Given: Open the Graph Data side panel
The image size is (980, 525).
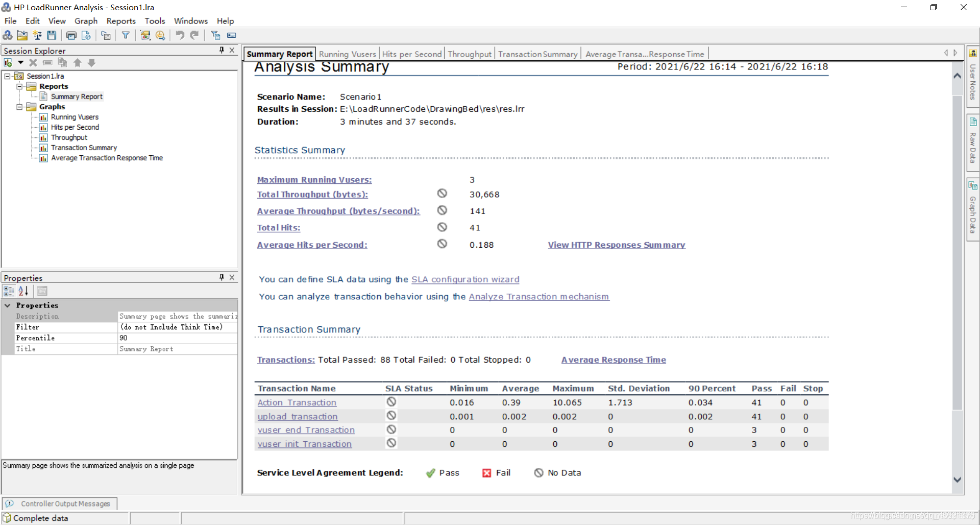Looking at the screenshot, I should (973, 209).
